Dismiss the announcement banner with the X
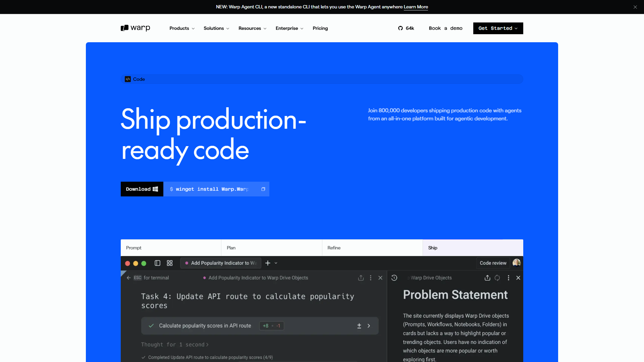The image size is (644, 362). click(635, 7)
